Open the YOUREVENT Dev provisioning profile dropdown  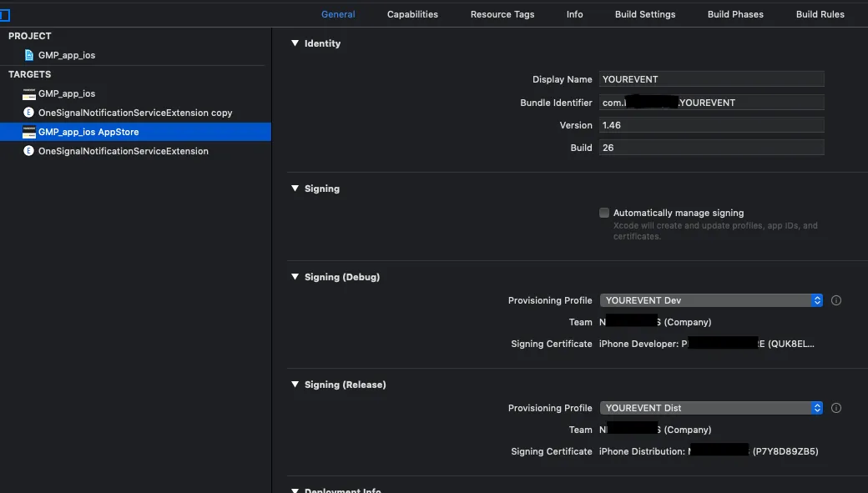pyautogui.click(x=711, y=300)
